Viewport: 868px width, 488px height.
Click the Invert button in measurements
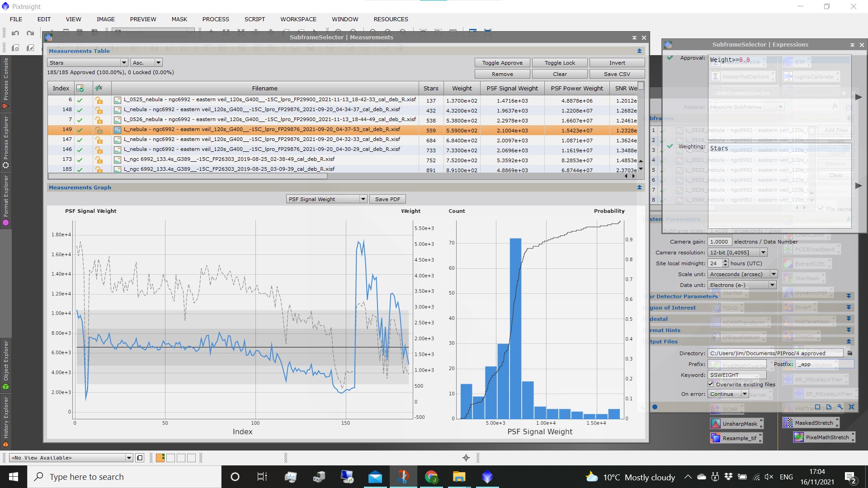pyautogui.click(x=617, y=62)
